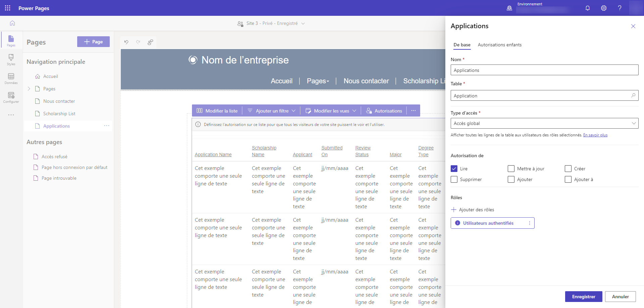Switch to the Autorisations enfants tab
This screenshot has width=644, height=308.
click(x=499, y=45)
